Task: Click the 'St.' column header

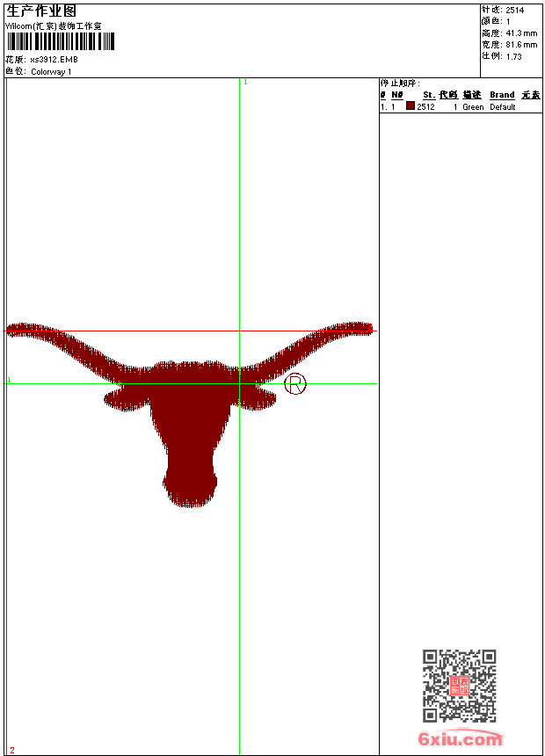Action: tap(429, 95)
